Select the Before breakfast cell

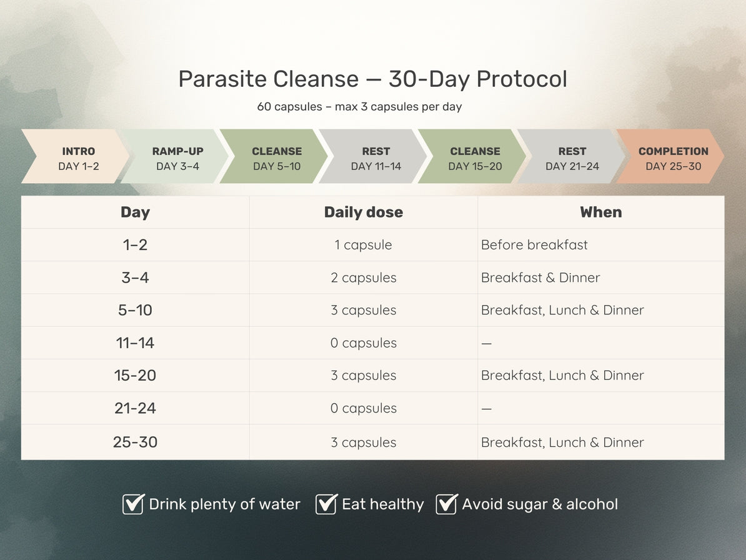pos(534,245)
